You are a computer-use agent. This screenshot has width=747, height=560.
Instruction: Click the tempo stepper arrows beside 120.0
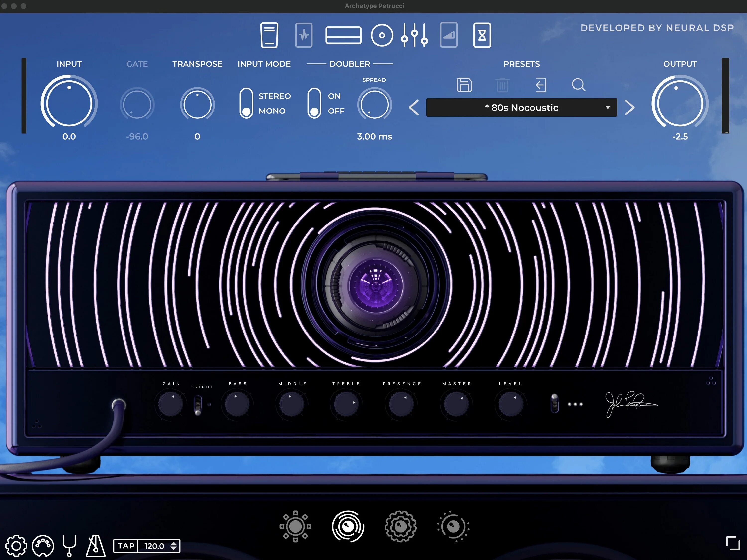pos(174,546)
